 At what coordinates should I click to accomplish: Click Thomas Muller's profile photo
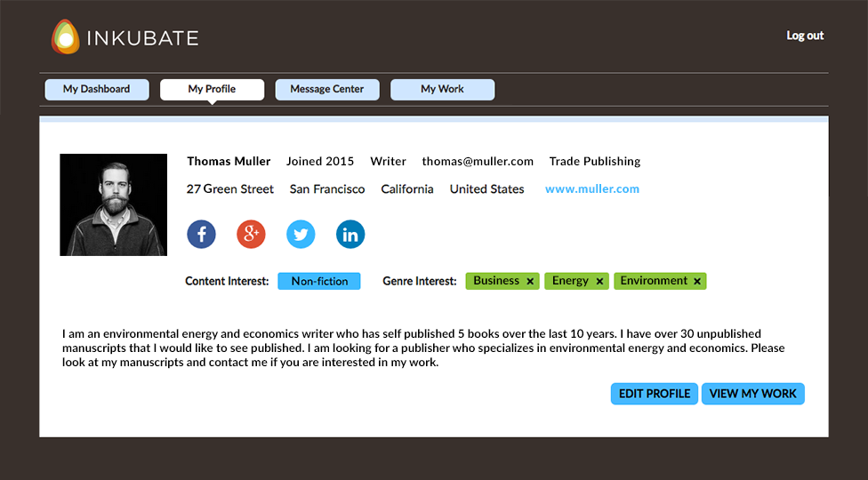click(114, 204)
